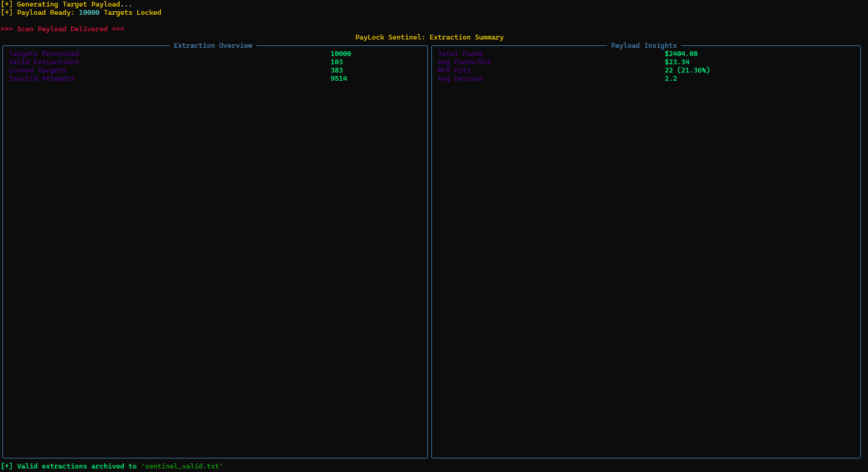Select the 'Total Funds' label
Viewport: 868px width, 472px height.
click(x=460, y=54)
